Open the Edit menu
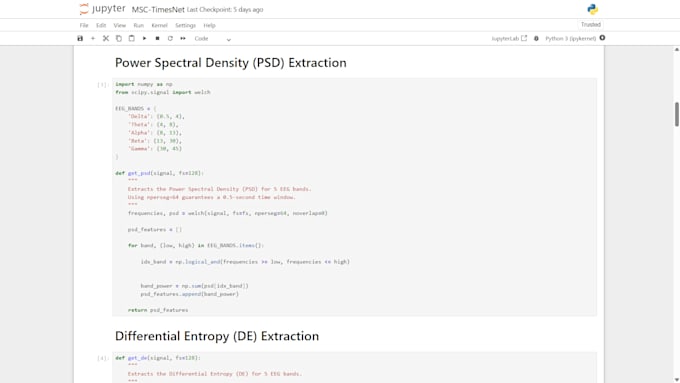The width and height of the screenshot is (680, 383). 101,26
